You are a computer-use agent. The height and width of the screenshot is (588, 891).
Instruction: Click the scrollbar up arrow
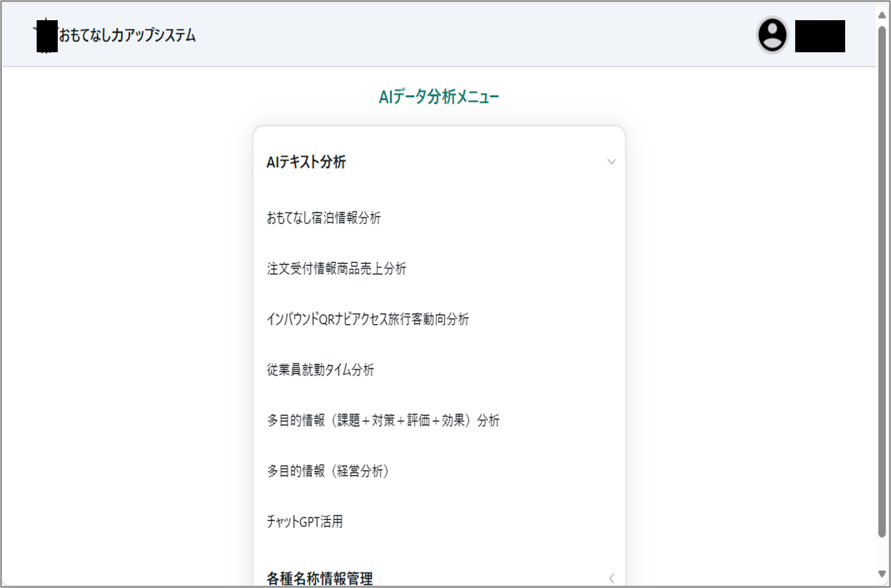pyautogui.click(x=882, y=15)
